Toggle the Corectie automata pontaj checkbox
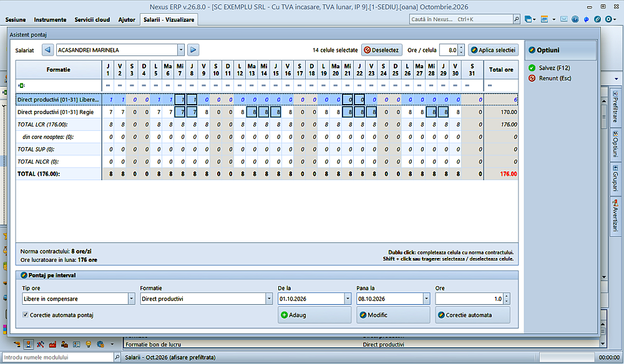 [26, 315]
